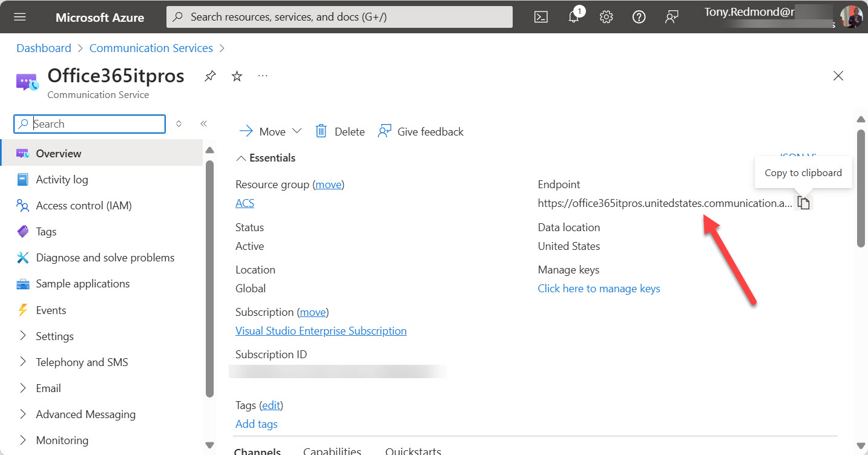Switch to the Capabilities tab
This screenshot has height=455, width=868.
pyautogui.click(x=332, y=450)
